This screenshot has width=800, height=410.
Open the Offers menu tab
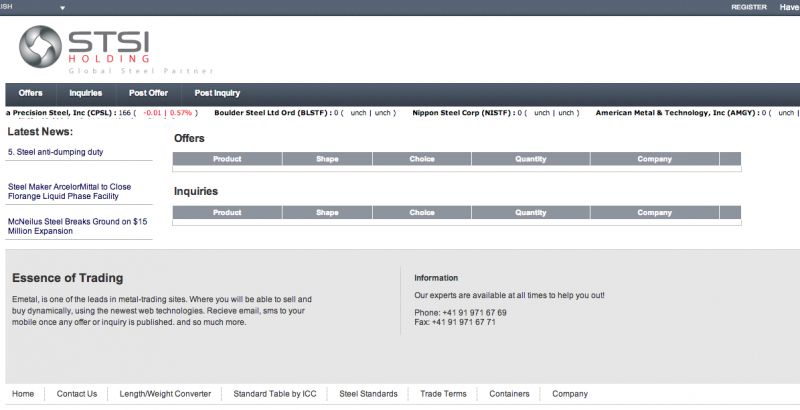[x=31, y=93]
